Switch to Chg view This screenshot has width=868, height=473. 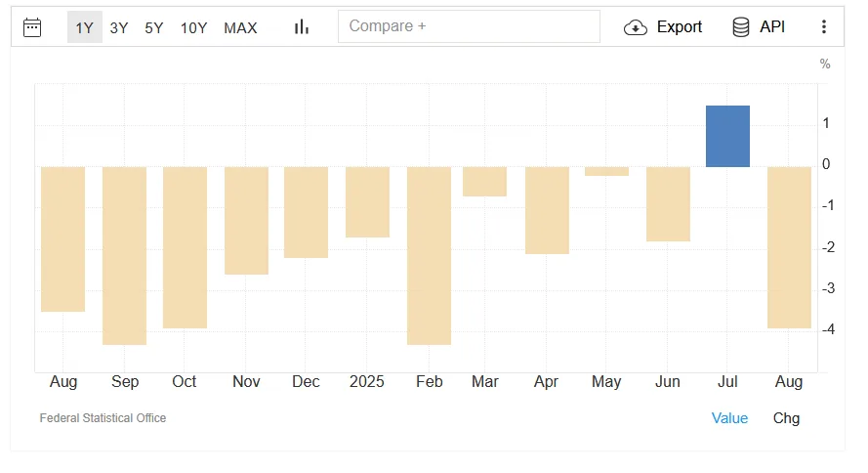786,418
